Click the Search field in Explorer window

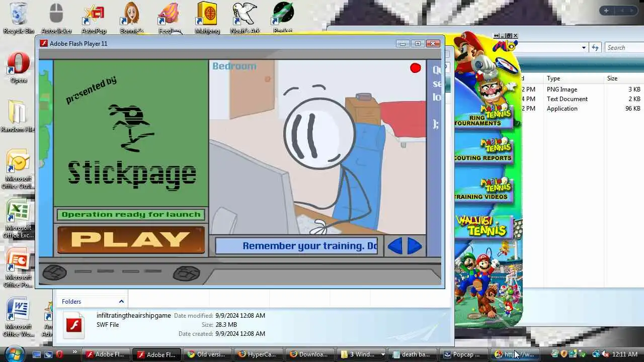[624, 48]
